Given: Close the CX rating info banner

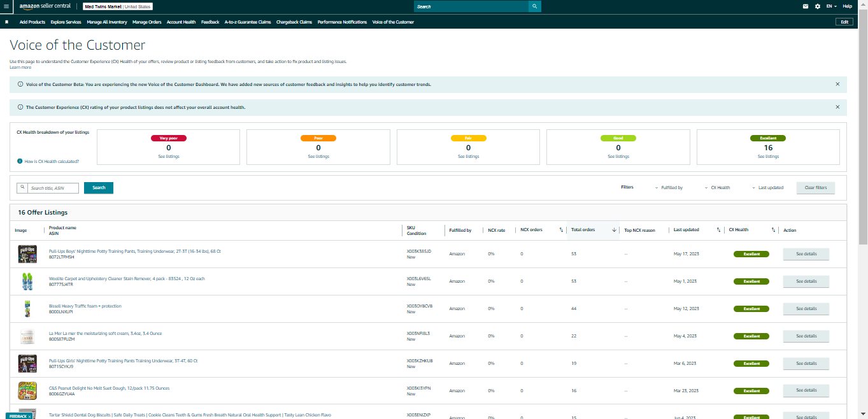Looking at the screenshot, I should point(837,107).
